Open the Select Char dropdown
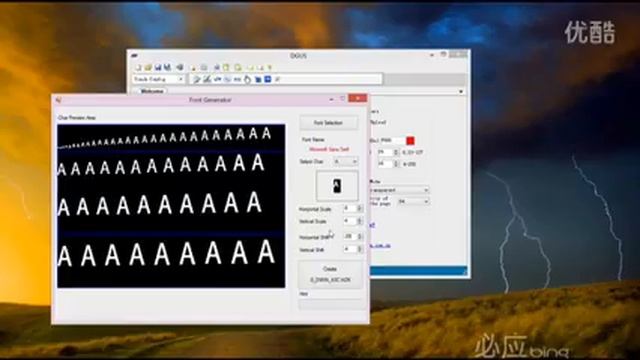 point(346,162)
